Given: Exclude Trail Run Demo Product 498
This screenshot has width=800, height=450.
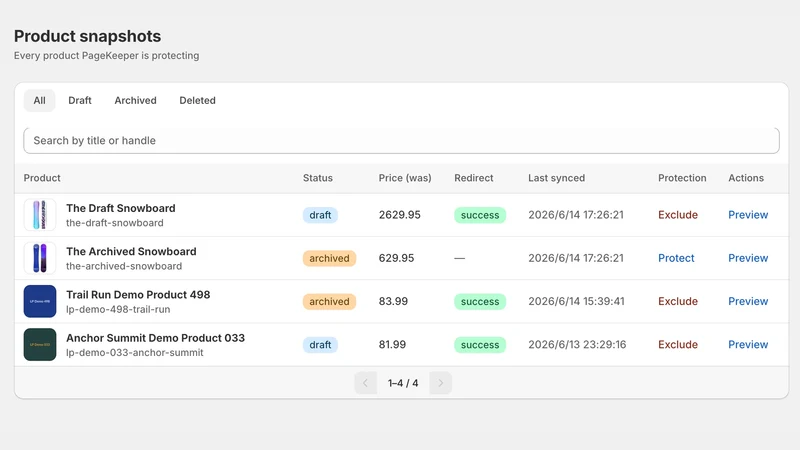Looking at the screenshot, I should (x=678, y=301).
